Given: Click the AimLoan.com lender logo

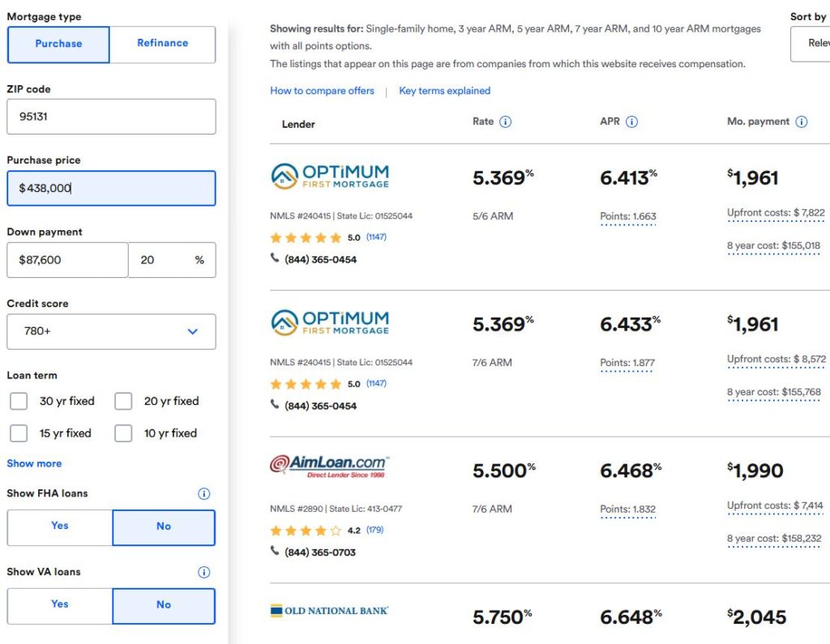Looking at the screenshot, I should click(x=329, y=467).
